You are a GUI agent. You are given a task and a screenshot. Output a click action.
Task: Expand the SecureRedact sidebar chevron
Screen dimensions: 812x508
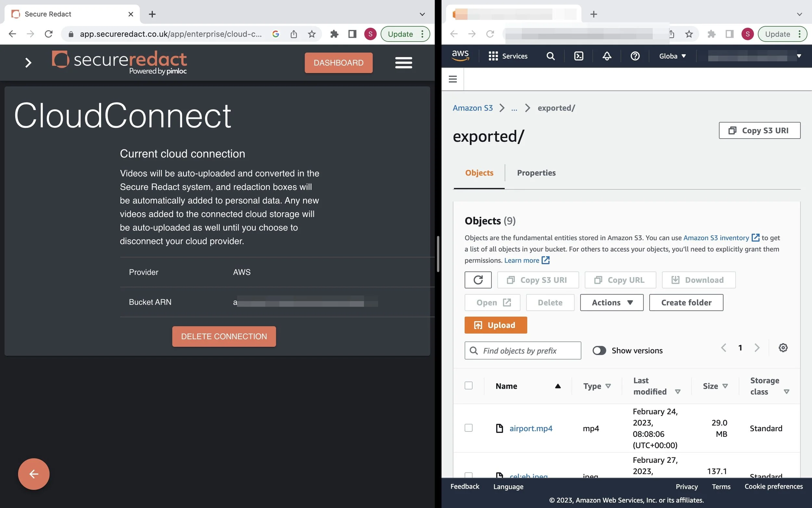coord(28,63)
